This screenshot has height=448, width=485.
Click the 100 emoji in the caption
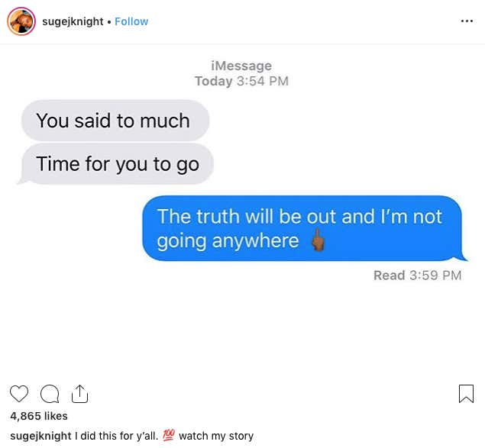pos(169,435)
